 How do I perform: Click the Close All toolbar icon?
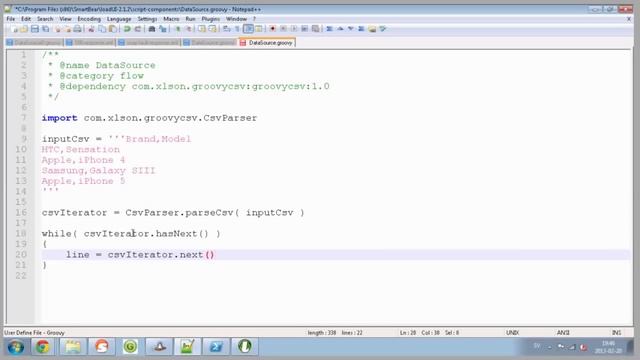coord(67,29)
